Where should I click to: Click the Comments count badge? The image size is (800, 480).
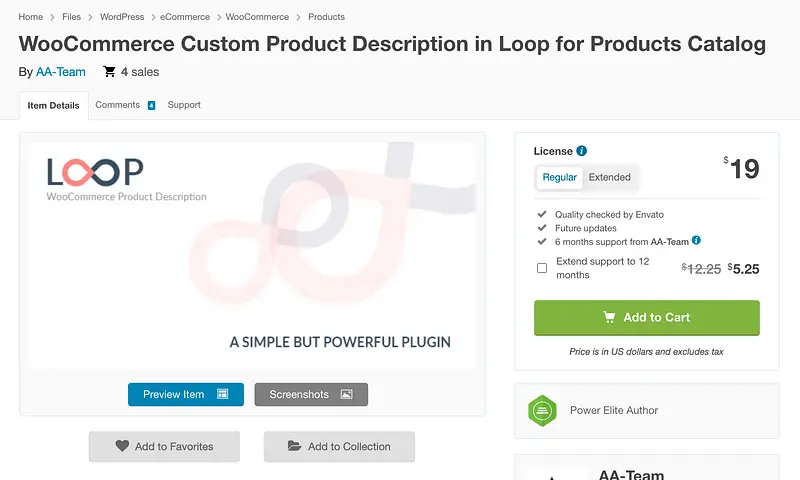coord(151,105)
